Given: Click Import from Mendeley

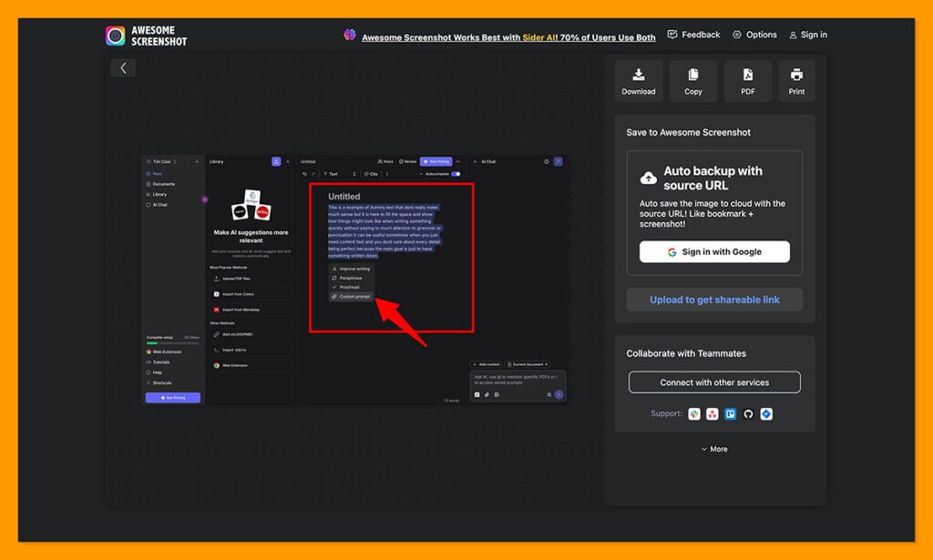Looking at the screenshot, I should coord(251,310).
